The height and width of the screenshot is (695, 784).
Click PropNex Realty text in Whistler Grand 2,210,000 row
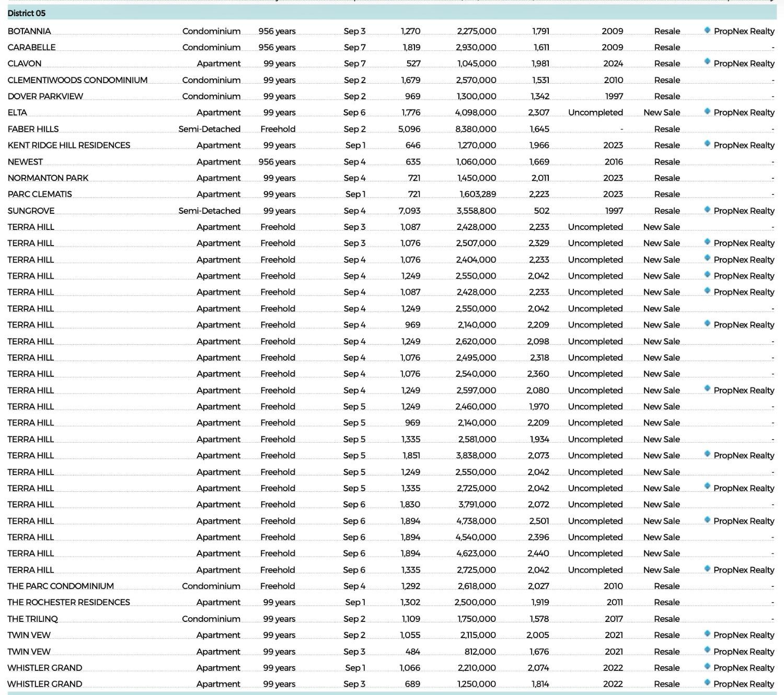pos(744,668)
